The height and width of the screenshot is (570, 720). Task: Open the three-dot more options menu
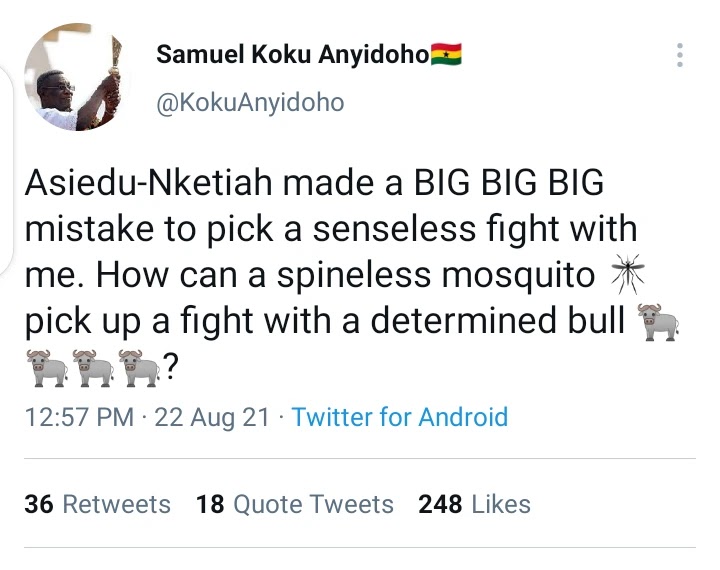point(680,55)
